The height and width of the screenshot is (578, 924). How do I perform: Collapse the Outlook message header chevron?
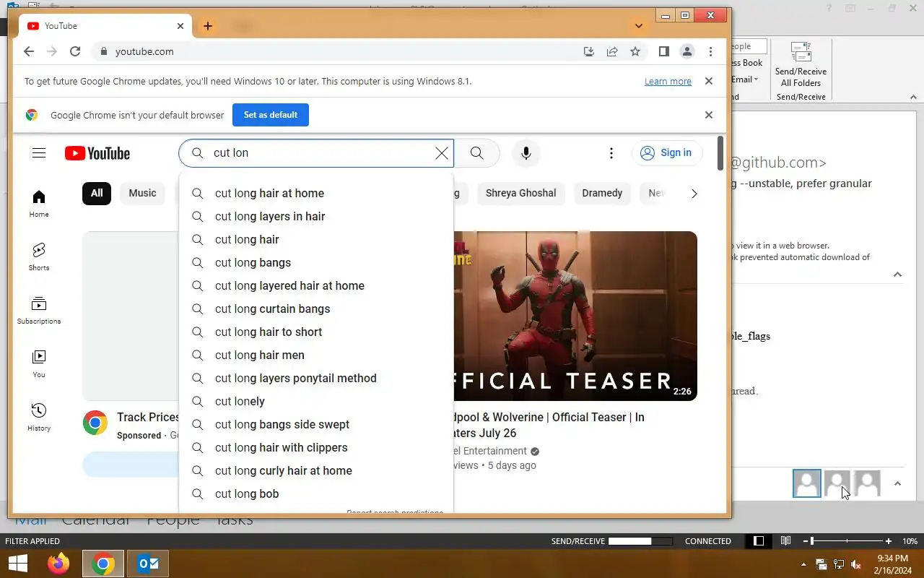pos(897,275)
